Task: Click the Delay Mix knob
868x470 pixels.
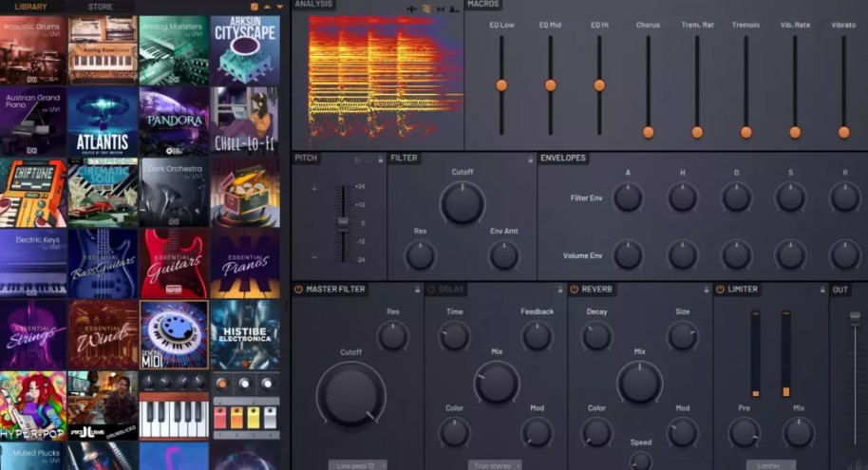Action: click(x=497, y=383)
